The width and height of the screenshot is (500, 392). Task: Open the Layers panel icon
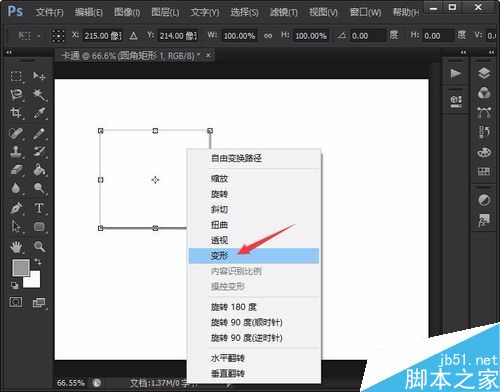(x=484, y=73)
